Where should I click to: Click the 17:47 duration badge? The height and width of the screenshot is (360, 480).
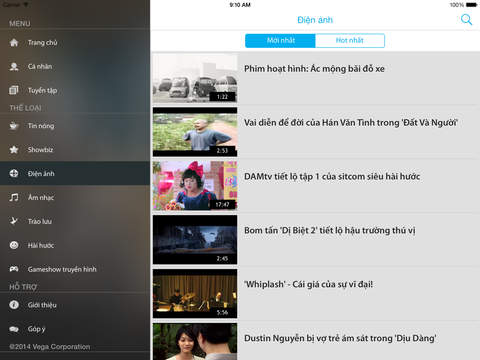(x=222, y=205)
